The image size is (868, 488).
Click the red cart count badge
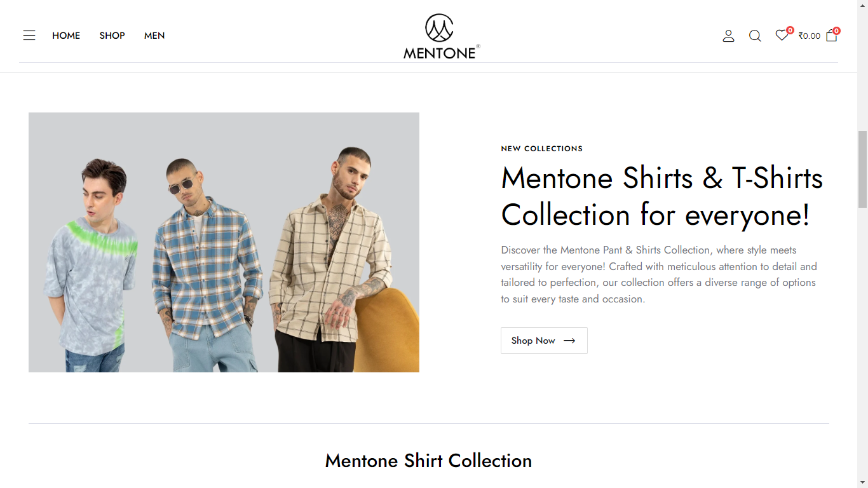point(836,30)
